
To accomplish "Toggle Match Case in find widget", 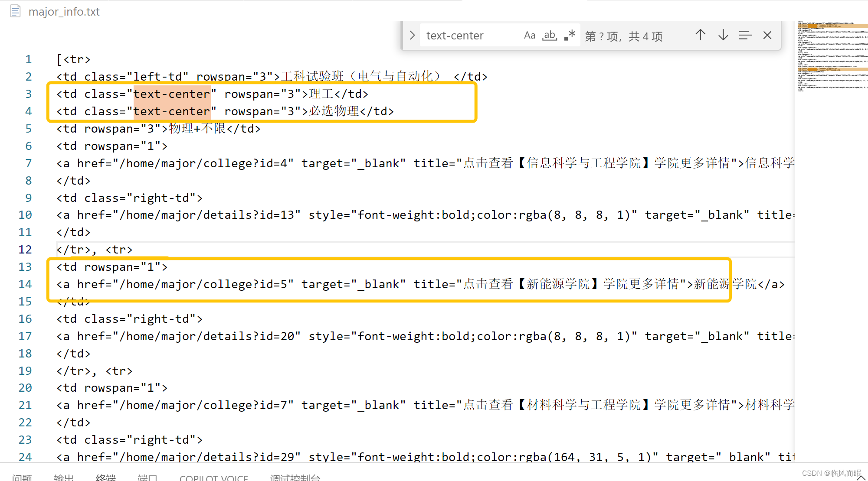I will (530, 36).
